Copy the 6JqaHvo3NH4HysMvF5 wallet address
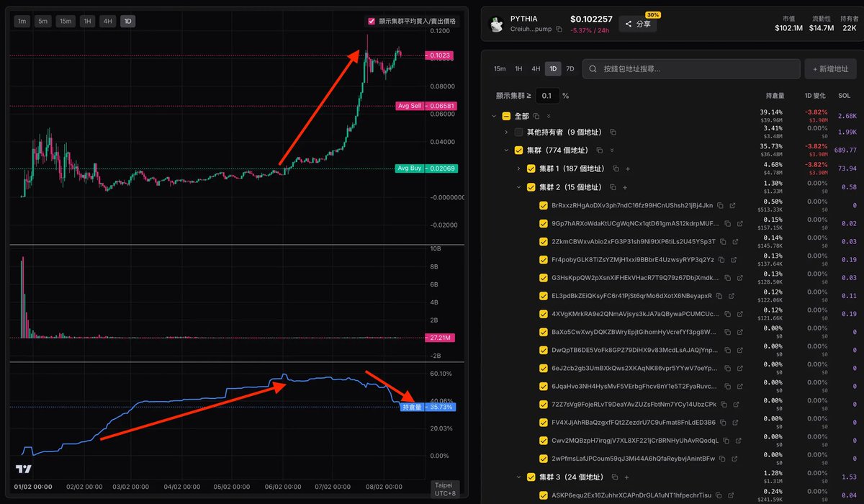 pyautogui.click(x=726, y=386)
